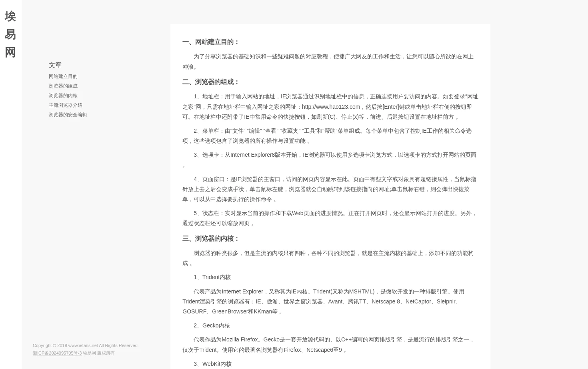Click the 文章 sidebar heading

55,65
